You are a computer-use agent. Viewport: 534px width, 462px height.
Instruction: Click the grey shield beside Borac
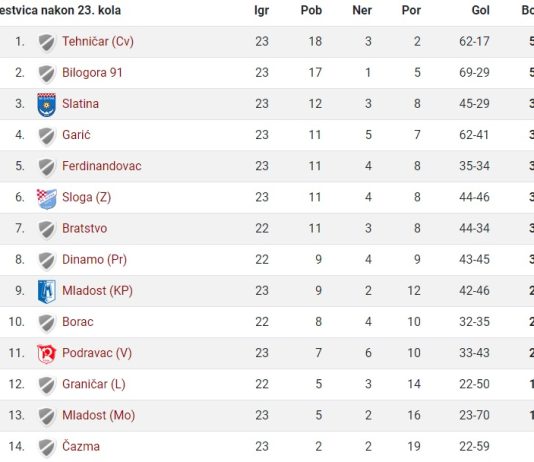tap(46, 323)
